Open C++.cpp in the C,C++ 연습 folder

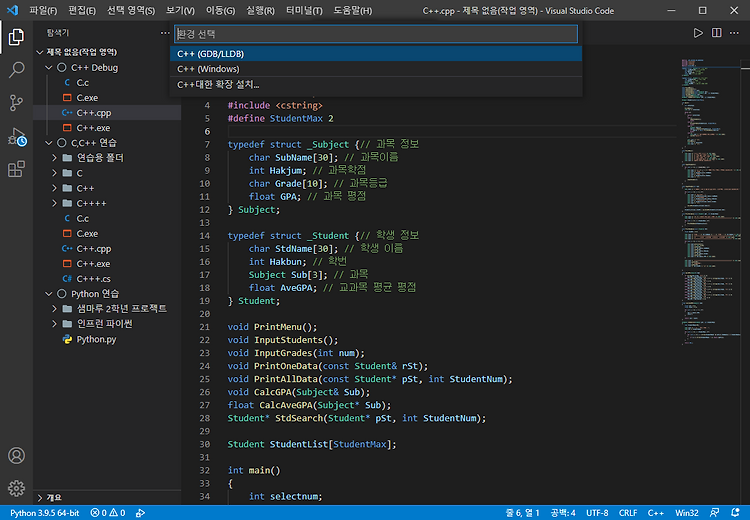(x=107, y=249)
